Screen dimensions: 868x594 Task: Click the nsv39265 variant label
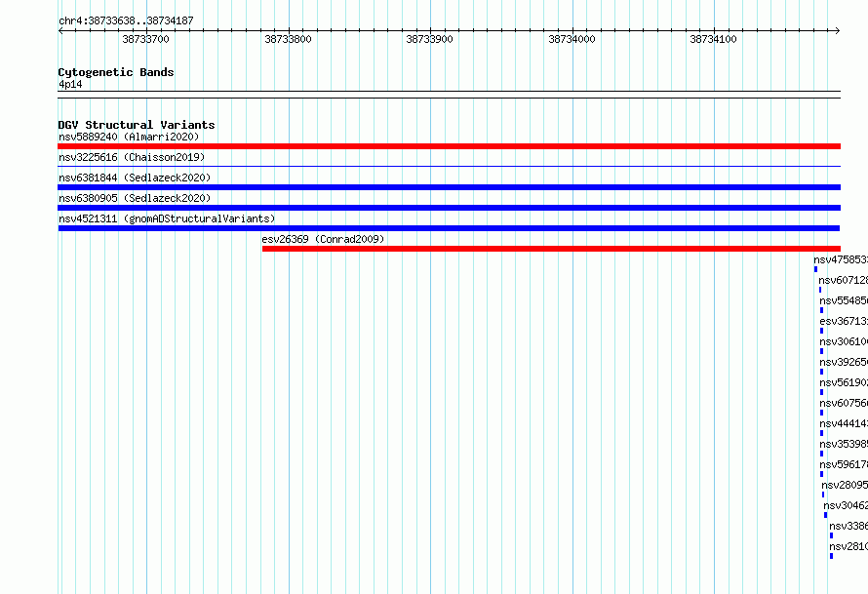click(x=844, y=362)
